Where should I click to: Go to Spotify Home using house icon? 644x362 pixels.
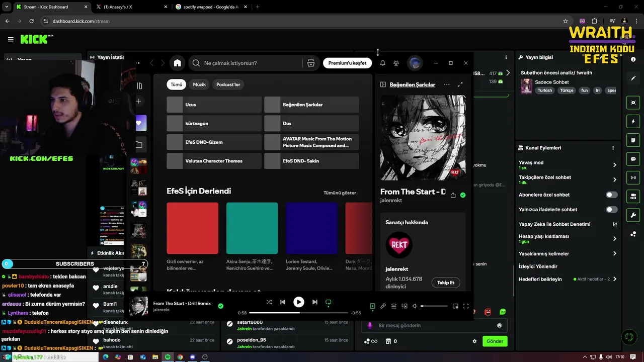[177, 63]
